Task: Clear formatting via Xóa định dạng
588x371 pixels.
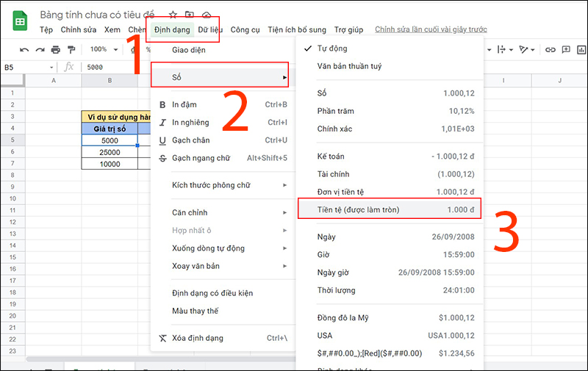Action: [x=223, y=338]
